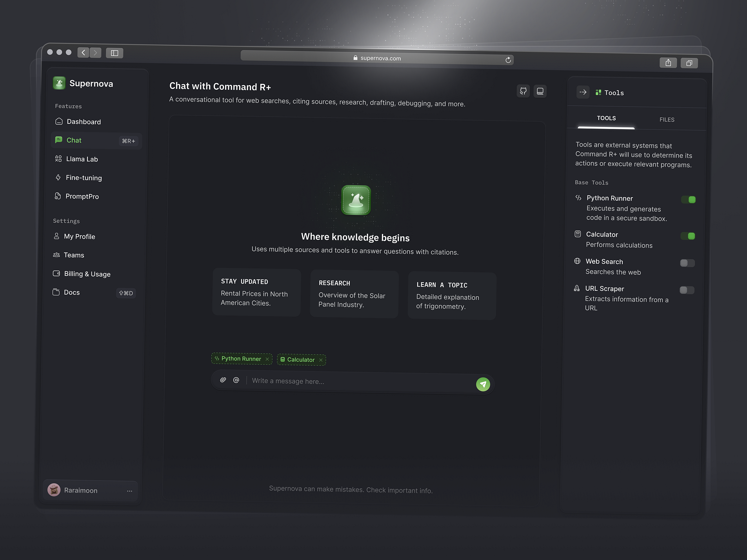The image size is (747, 560).
Task: Select the TOOLS tab
Action: tap(606, 118)
